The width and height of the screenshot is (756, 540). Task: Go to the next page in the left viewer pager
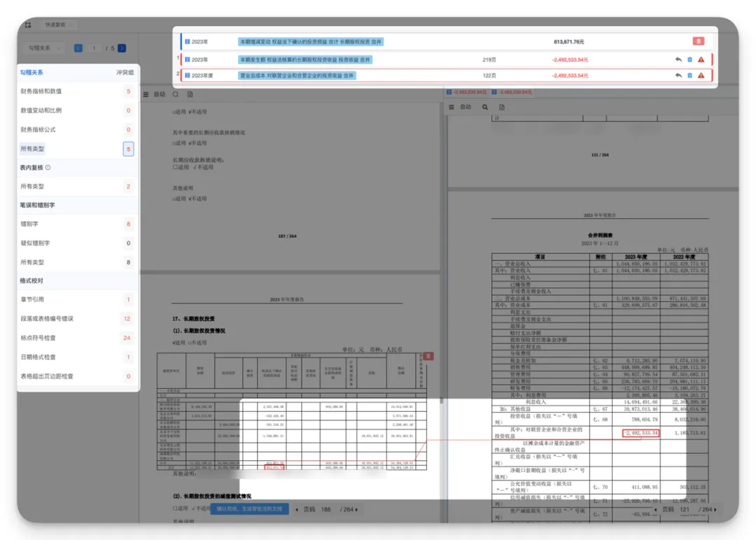tap(356, 509)
